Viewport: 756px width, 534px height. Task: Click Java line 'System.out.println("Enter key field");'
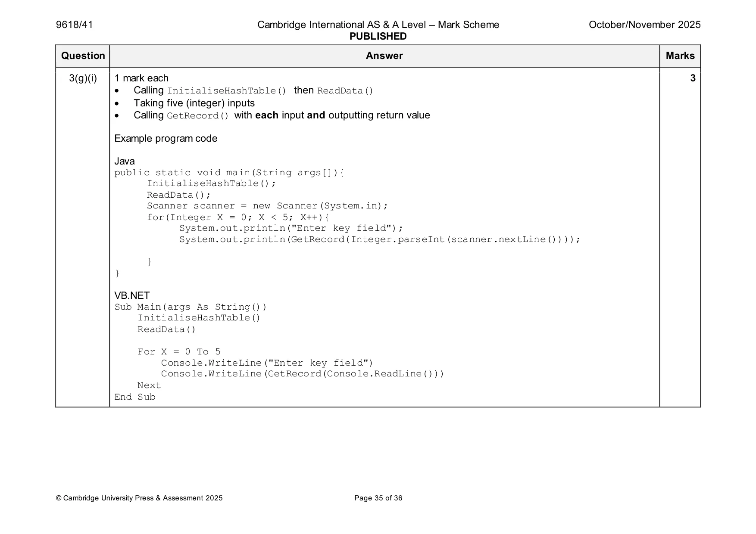291,228
